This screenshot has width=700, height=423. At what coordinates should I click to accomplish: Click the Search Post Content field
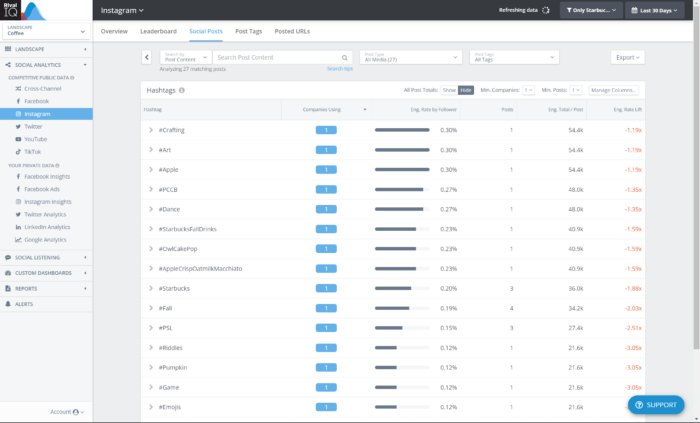278,58
